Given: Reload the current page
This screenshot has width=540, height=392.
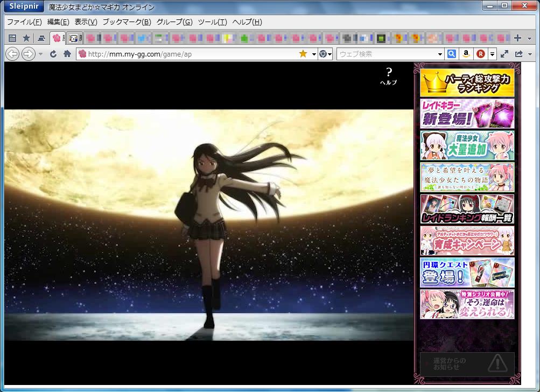Looking at the screenshot, I should pyautogui.click(x=53, y=54).
